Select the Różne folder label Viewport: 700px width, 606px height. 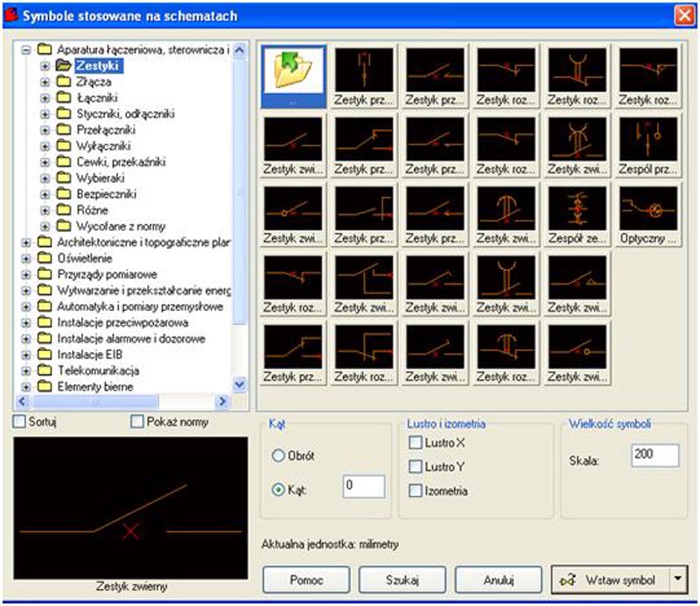(93, 210)
